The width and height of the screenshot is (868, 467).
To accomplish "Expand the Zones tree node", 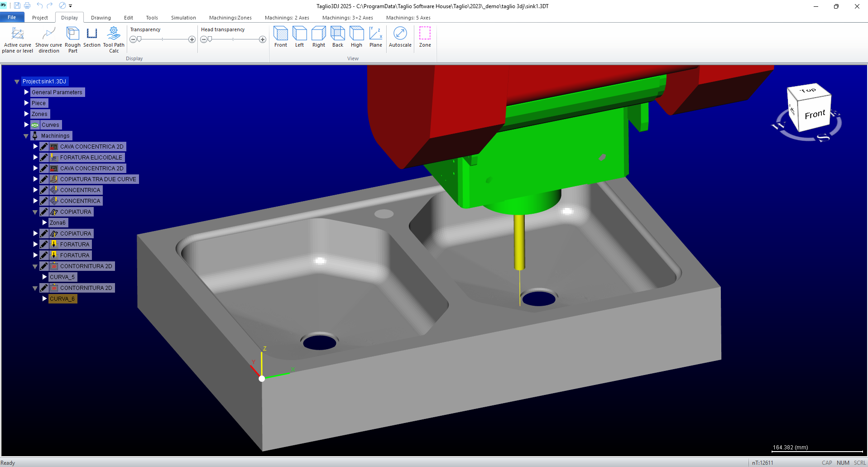I will click(26, 114).
